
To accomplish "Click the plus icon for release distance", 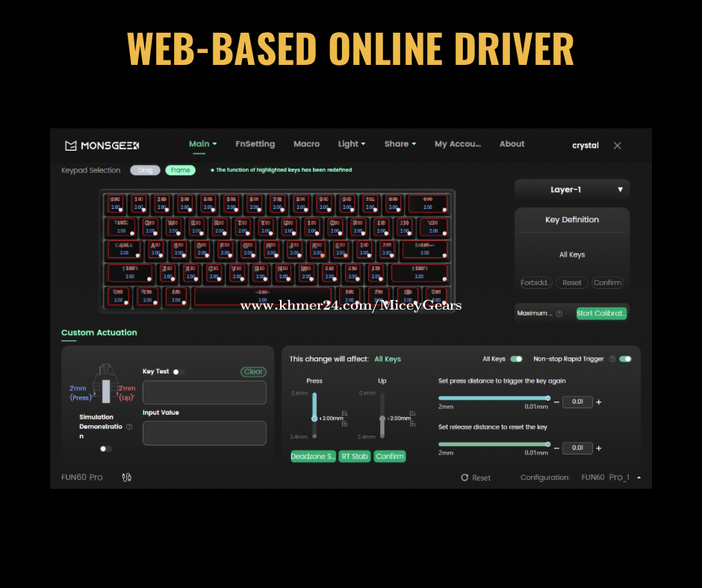I will click(x=599, y=448).
